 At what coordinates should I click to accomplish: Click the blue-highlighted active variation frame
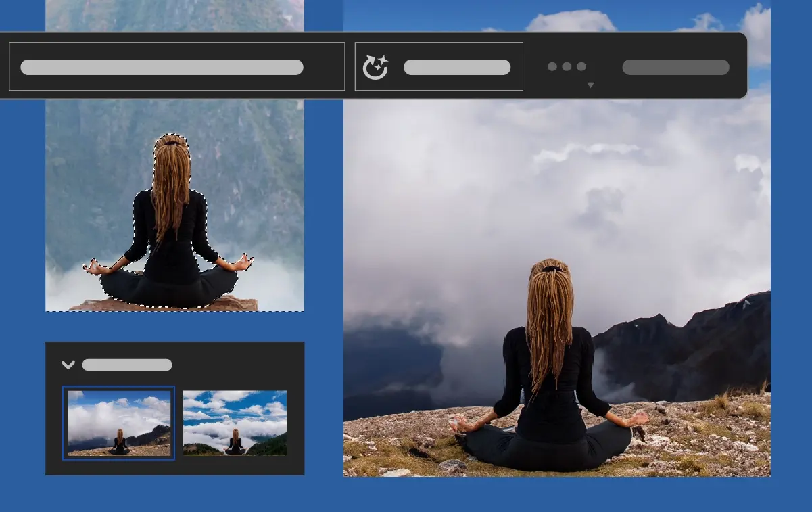118,423
